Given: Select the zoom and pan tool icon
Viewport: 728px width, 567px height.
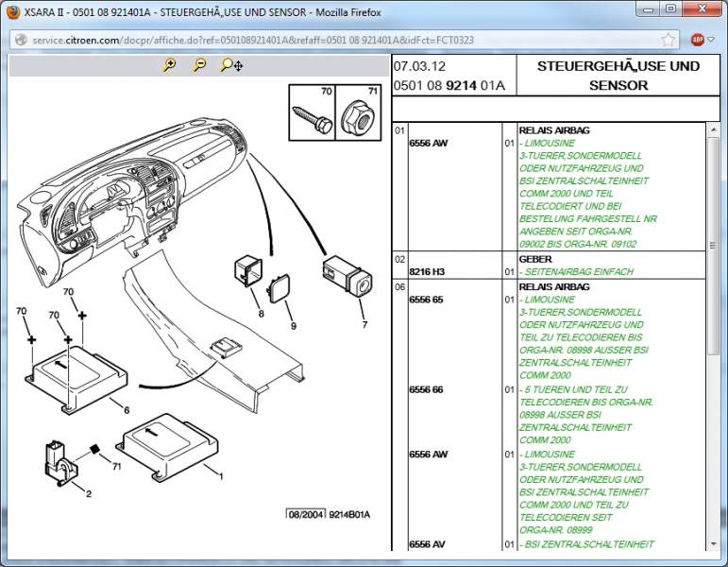Looking at the screenshot, I should pos(231,65).
